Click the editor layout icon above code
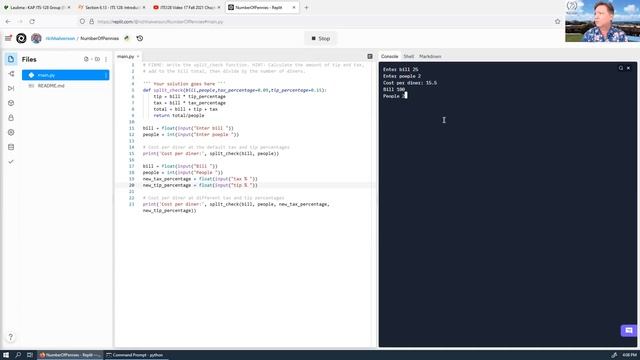Screen dimensions: 640x360 point(370,56)
